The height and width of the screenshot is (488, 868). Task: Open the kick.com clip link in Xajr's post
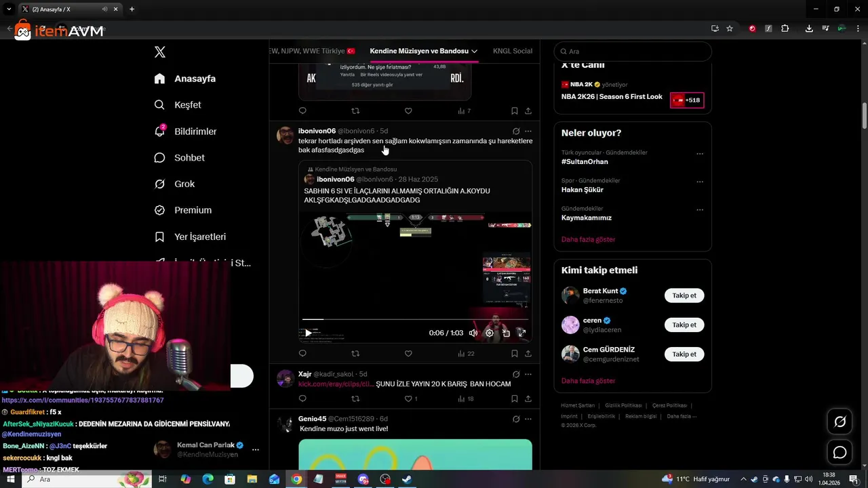(x=336, y=384)
